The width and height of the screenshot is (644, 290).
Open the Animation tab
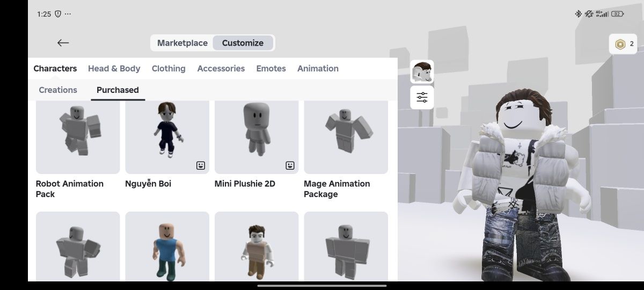pos(318,68)
